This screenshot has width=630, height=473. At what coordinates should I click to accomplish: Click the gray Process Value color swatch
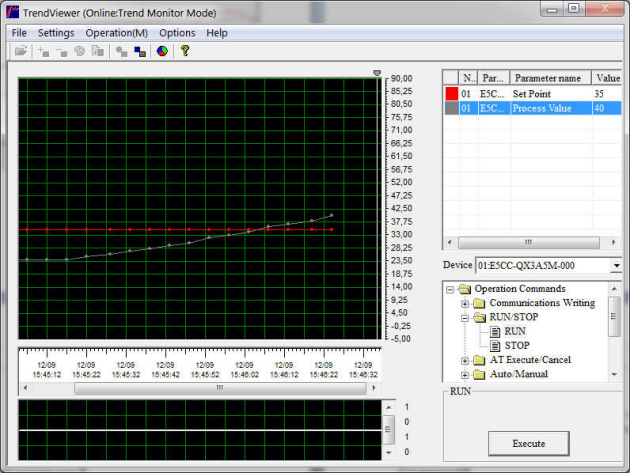pos(452,108)
